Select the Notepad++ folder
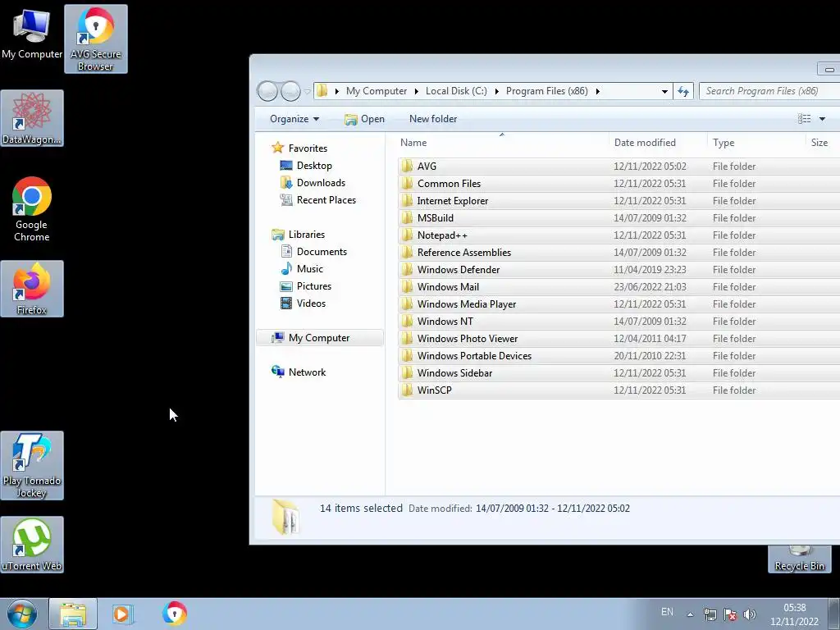840x630 pixels. (619, 235)
